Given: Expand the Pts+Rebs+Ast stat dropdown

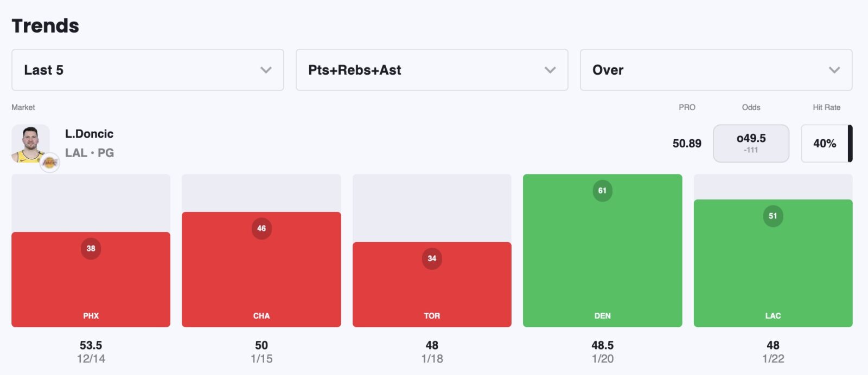Looking at the screenshot, I should pyautogui.click(x=431, y=70).
